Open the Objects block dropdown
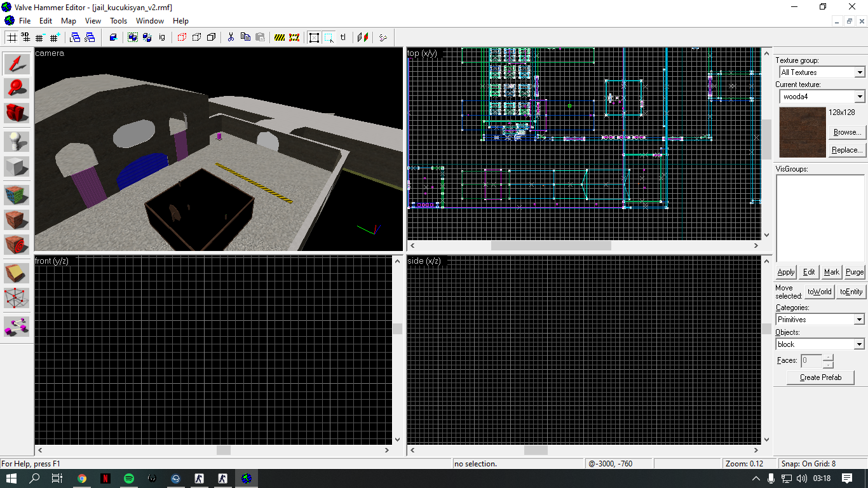868x488 pixels. tap(820, 344)
